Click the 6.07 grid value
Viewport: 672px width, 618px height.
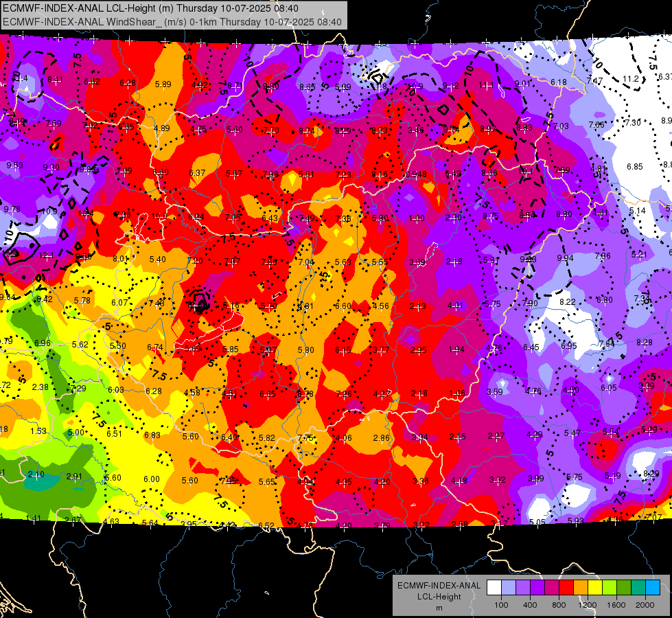119,302
